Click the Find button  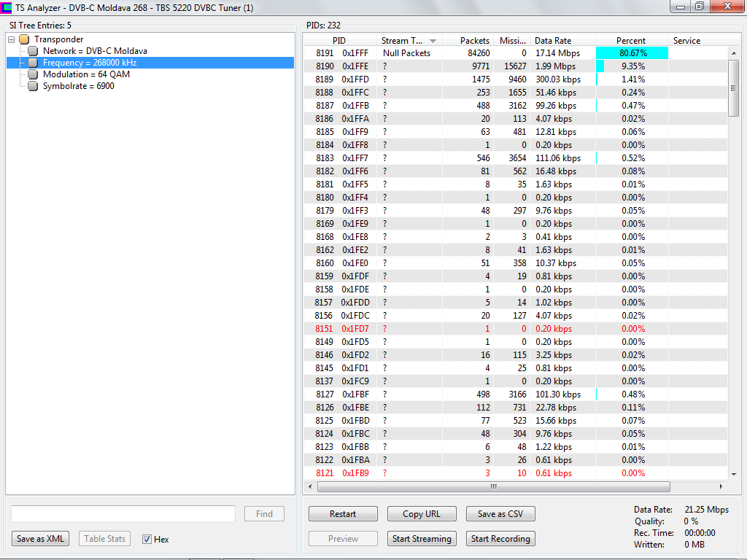[264, 514]
